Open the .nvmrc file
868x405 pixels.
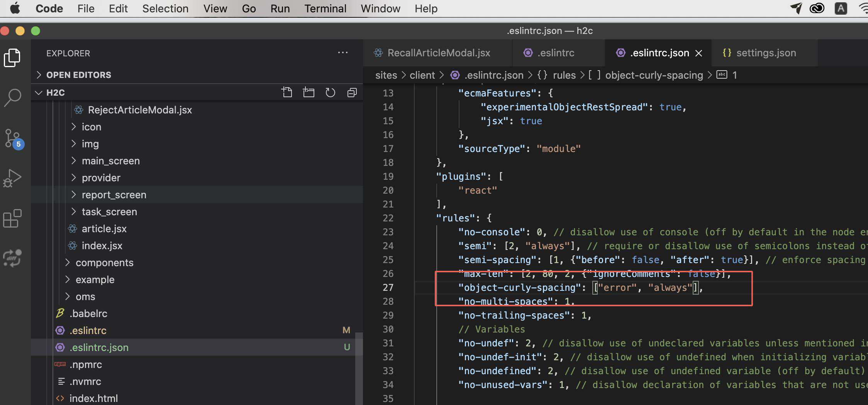[x=85, y=381]
